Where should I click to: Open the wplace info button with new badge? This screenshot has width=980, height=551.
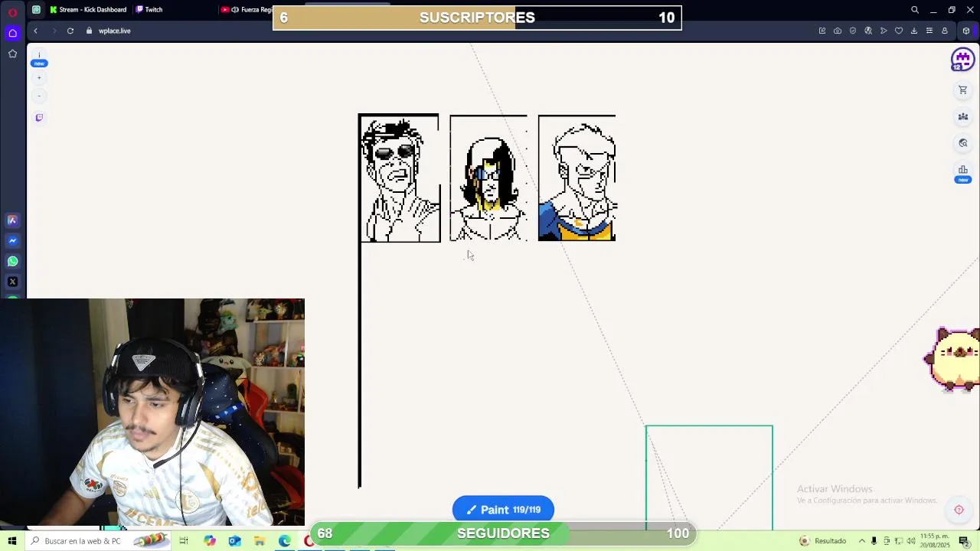pyautogui.click(x=39, y=59)
